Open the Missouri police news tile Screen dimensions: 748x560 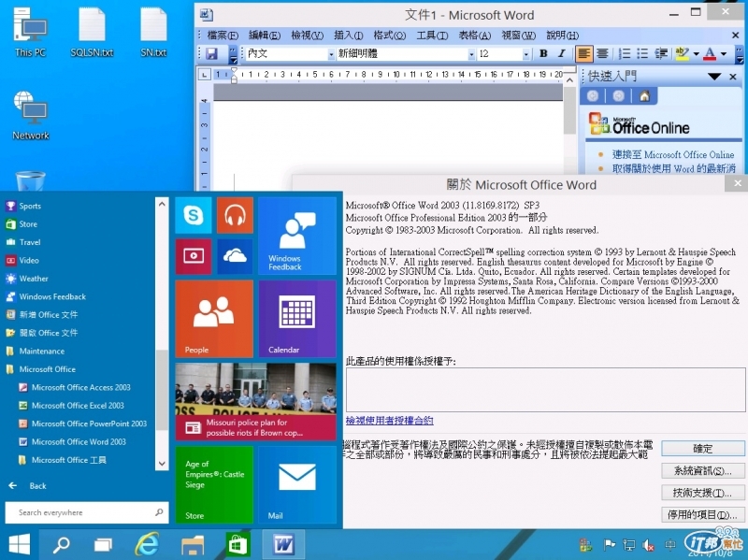point(255,402)
